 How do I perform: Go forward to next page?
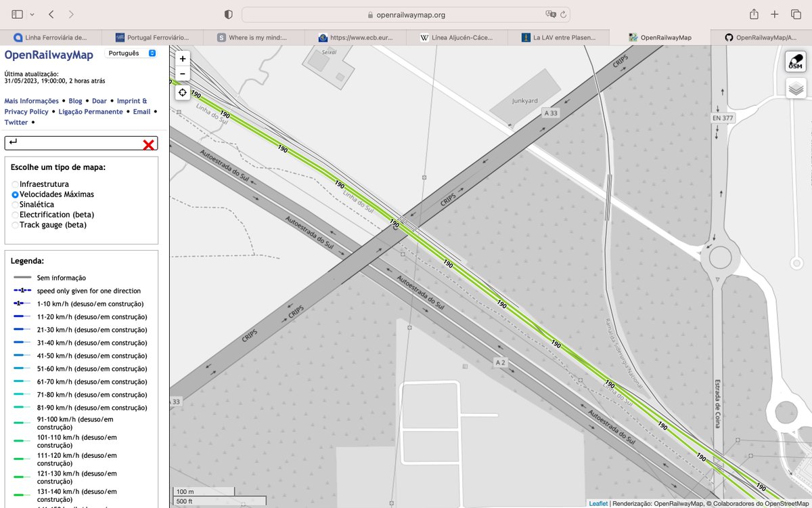(x=71, y=14)
